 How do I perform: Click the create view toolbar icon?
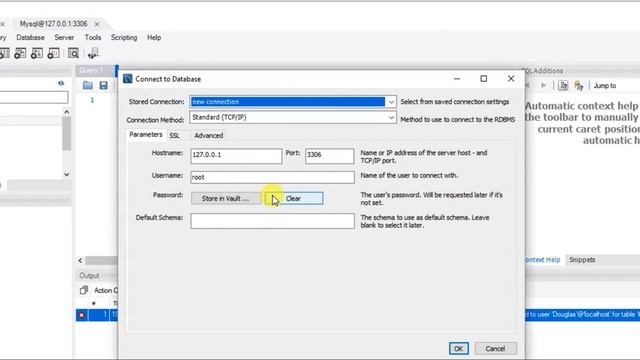tap(20, 53)
